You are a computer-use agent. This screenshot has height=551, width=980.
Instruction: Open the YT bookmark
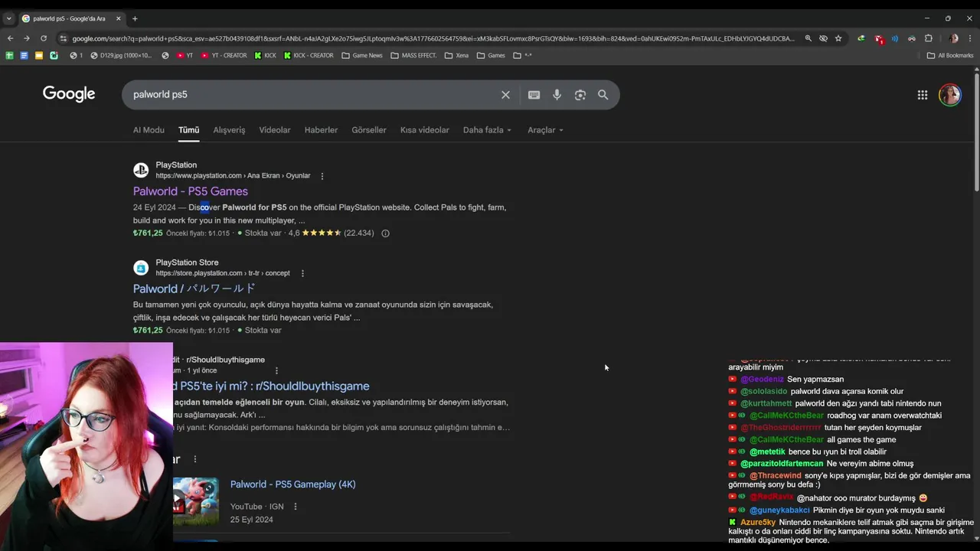(185, 55)
